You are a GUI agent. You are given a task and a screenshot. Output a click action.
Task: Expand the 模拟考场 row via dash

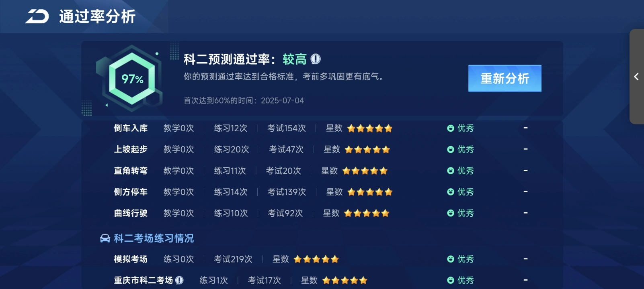525,259
